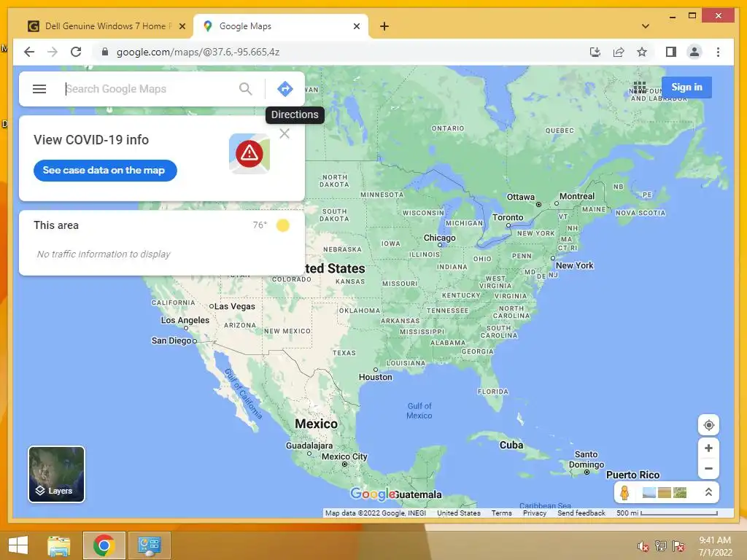The image size is (747, 560).
Task: Click the Houston city label
Action: pyautogui.click(x=376, y=377)
